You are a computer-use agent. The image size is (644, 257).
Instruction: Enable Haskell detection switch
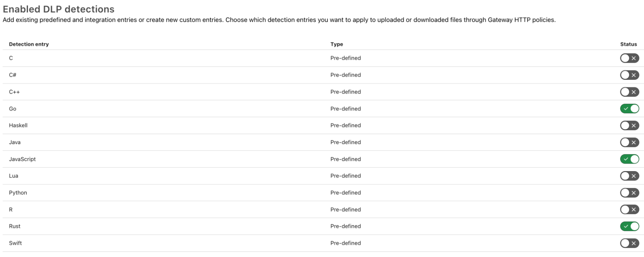(629, 125)
